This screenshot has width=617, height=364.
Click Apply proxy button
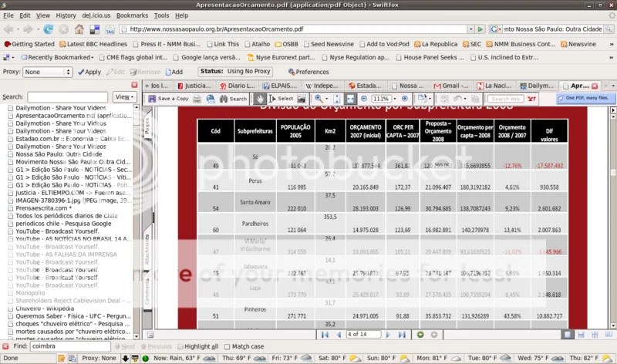point(89,72)
